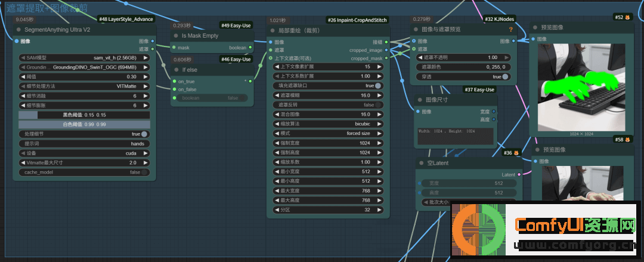Increase 阈值 with its right arrow
This screenshot has height=262, width=644.
145,77
